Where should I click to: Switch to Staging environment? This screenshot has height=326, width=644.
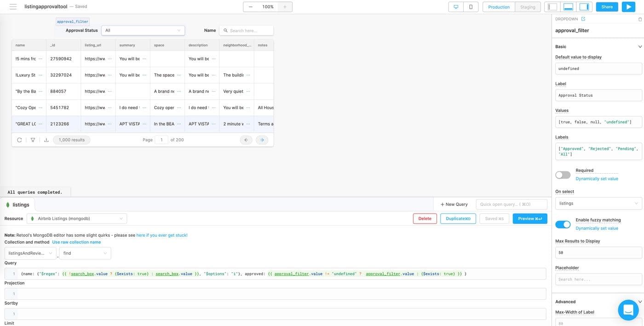[528, 7]
